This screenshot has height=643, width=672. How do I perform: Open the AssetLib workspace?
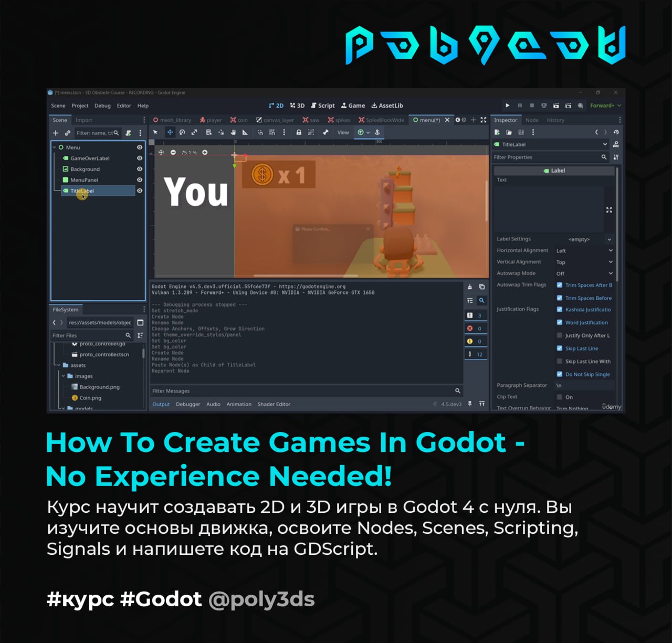tap(387, 106)
